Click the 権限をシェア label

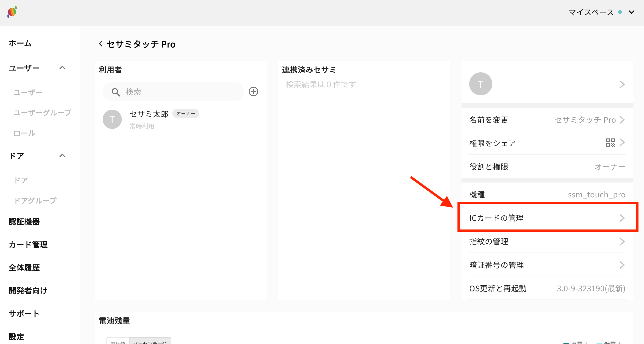click(492, 143)
